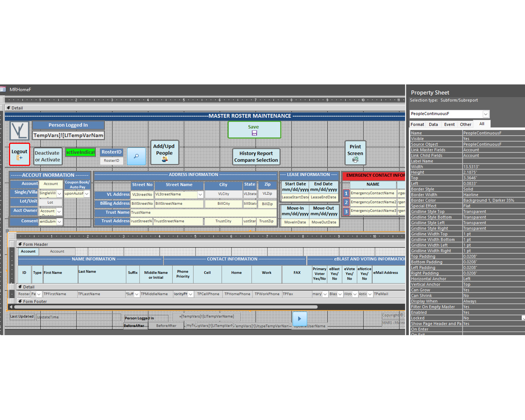Open the eBlast combo arrow in subform

pos(340,294)
